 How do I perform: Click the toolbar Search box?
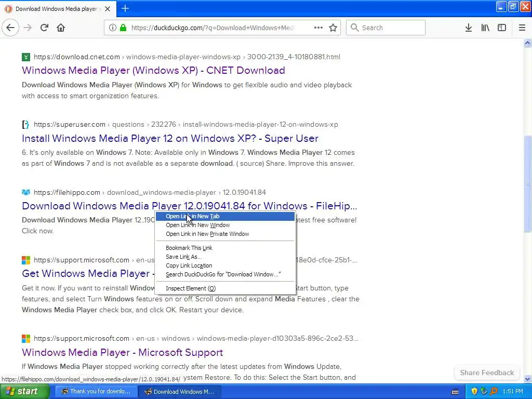(x=385, y=28)
